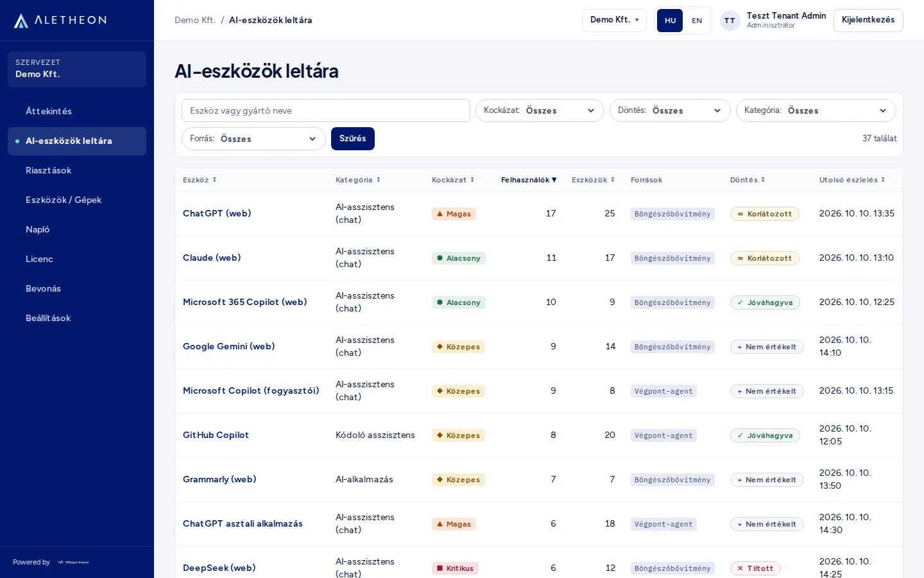Click the Szervezet Demo Kft. sidebar card

77,69
